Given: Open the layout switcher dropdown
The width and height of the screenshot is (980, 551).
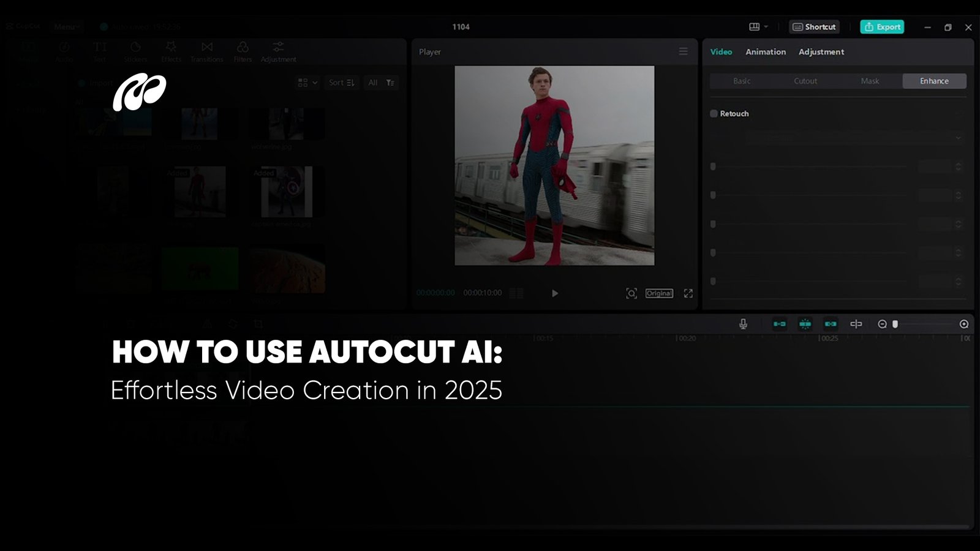Looking at the screenshot, I should 758,27.
